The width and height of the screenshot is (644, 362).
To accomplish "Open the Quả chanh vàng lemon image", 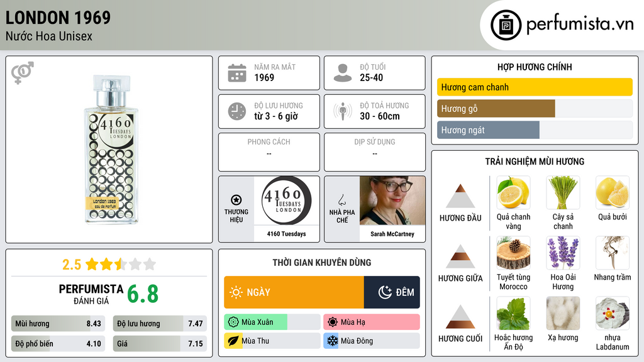I will pos(513,192).
